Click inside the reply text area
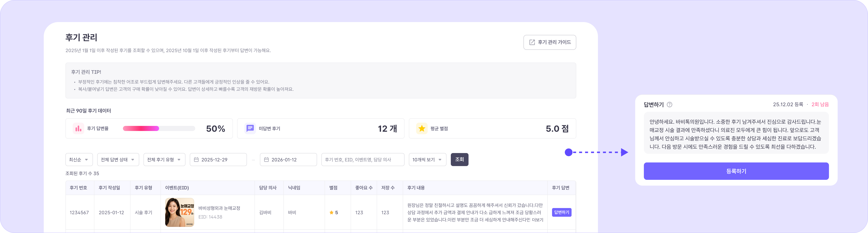This screenshot has width=868, height=233. point(736,134)
